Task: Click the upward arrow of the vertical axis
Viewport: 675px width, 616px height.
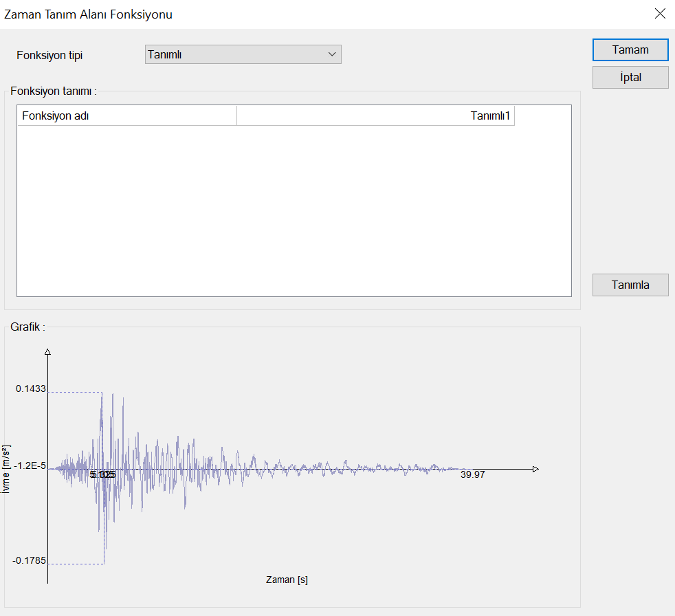Action: pos(47,352)
